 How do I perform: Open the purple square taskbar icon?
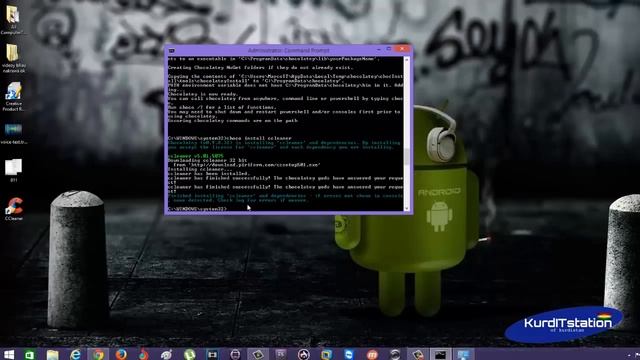(x=281, y=354)
